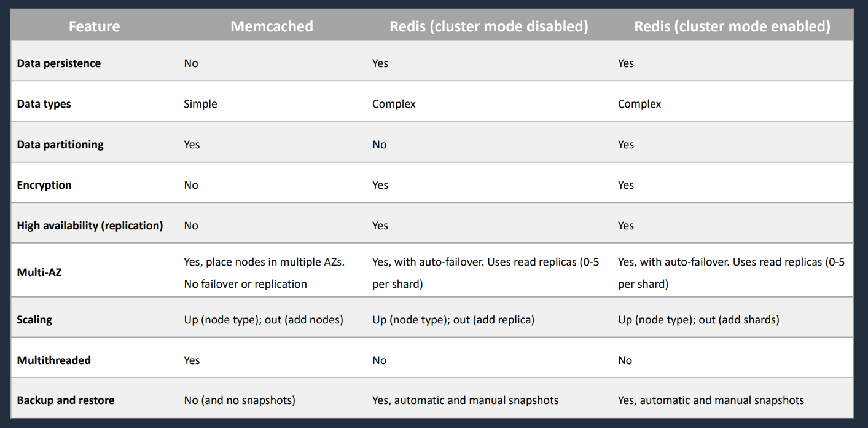Click the Backup and restore label
The height and width of the screenshot is (428, 868).
(66, 400)
